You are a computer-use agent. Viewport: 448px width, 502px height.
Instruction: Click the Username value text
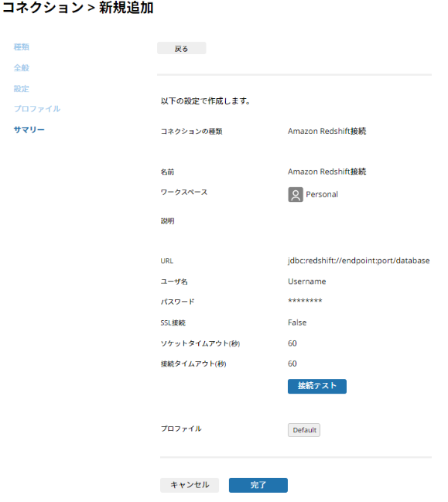[x=306, y=282]
